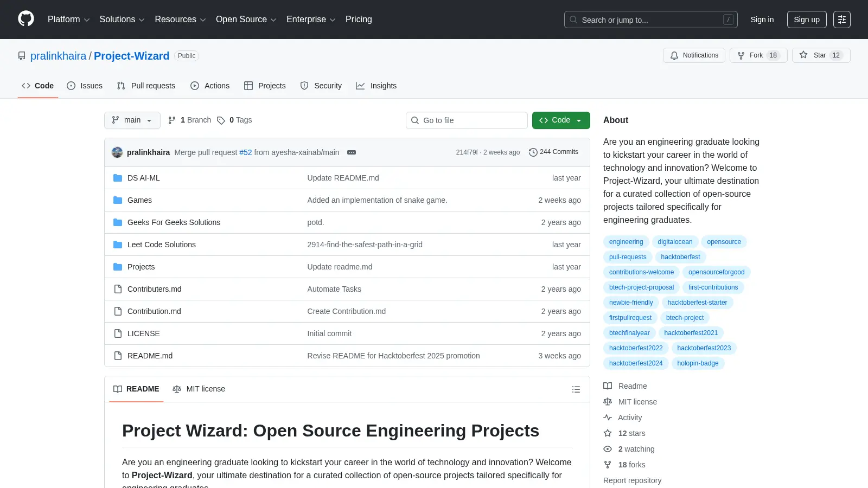Open the README outline list icon
Image resolution: width=868 pixels, height=488 pixels.
pos(576,389)
